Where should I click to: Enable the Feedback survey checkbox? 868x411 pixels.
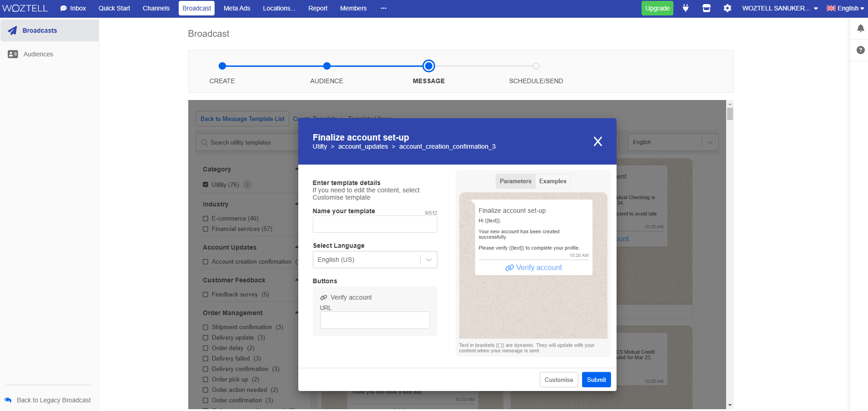[206, 295]
